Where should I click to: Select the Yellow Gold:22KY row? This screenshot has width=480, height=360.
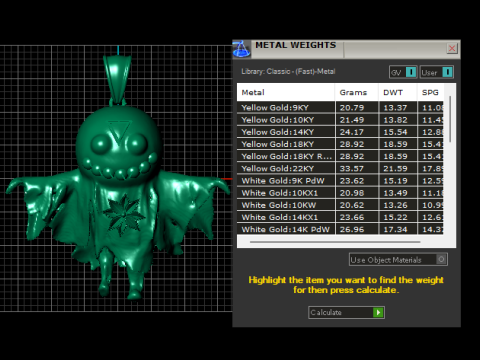tap(340, 168)
